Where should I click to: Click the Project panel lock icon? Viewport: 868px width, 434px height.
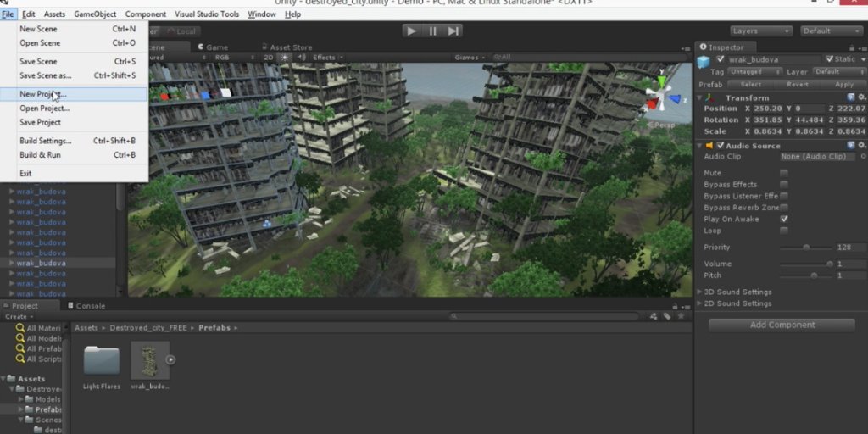(x=675, y=307)
